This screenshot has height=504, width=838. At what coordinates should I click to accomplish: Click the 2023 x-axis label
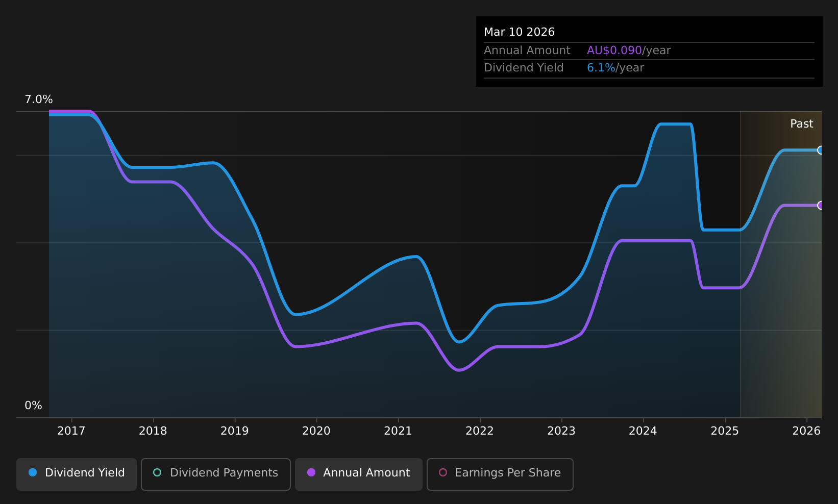click(561, 431)
